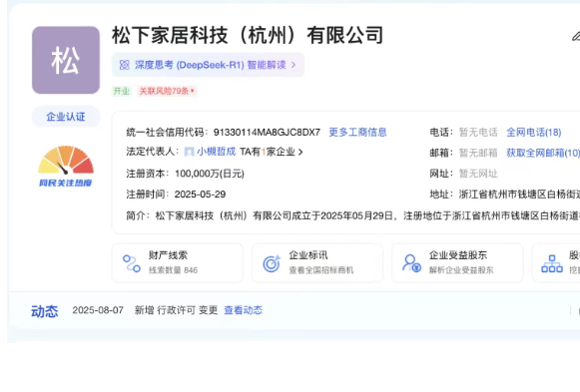Open legal representative 小槻哲成 link
This screenshot has width=580, height=392.
click(216, 152)
